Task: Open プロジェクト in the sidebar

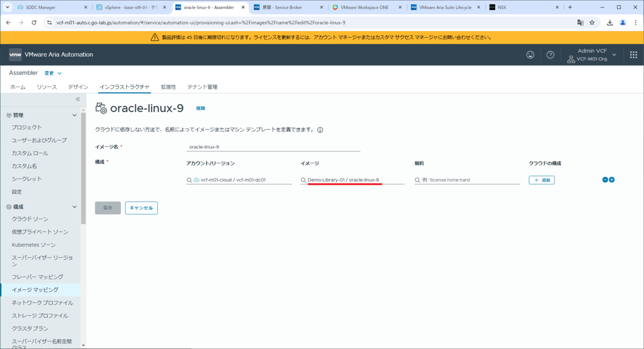Action: pos(27,127)
